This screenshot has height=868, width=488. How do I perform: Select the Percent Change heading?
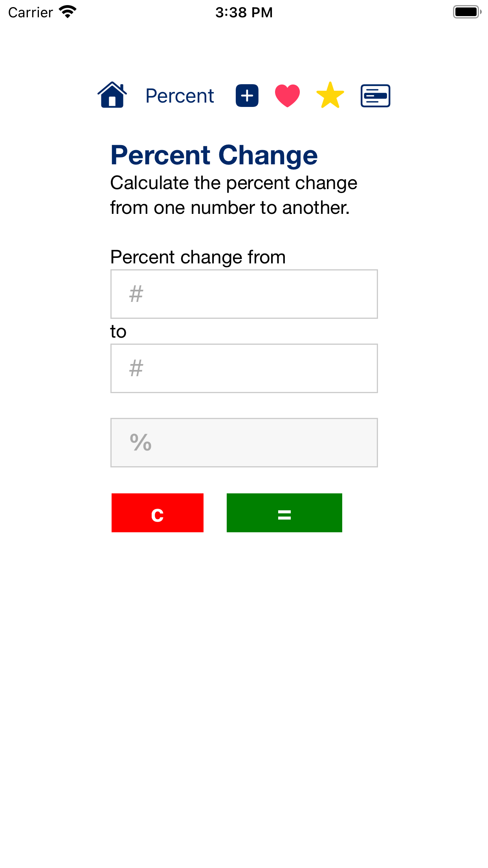(x=214, y=155)
